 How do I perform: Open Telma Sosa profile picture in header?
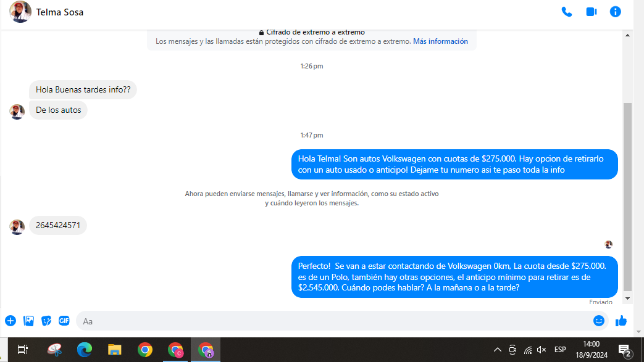[20, 12]
